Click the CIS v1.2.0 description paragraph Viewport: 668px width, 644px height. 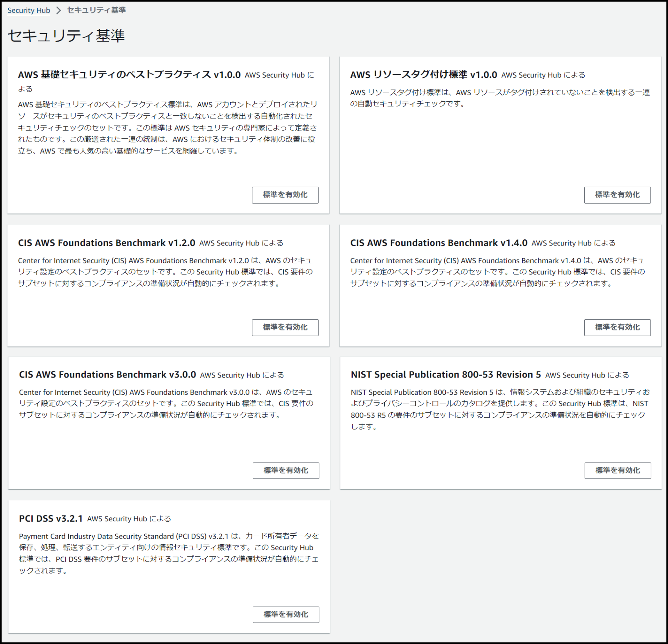tap(165, 272)
